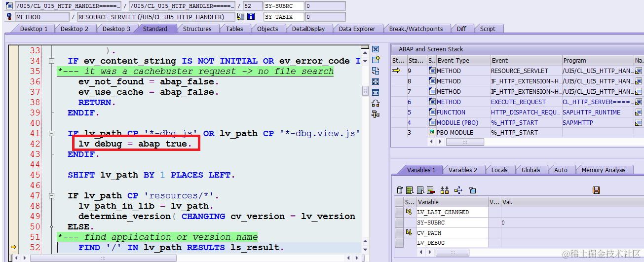Click the replace/swap tool icon beside editor
This screenshot has height=262, width=644.
376,71
